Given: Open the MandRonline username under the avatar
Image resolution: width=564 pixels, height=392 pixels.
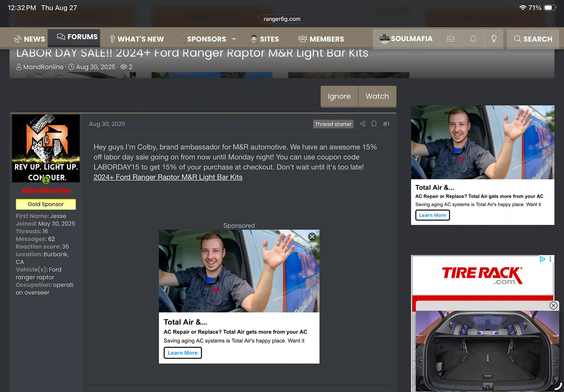Looking at the screenshot, I should click(46, 191).
